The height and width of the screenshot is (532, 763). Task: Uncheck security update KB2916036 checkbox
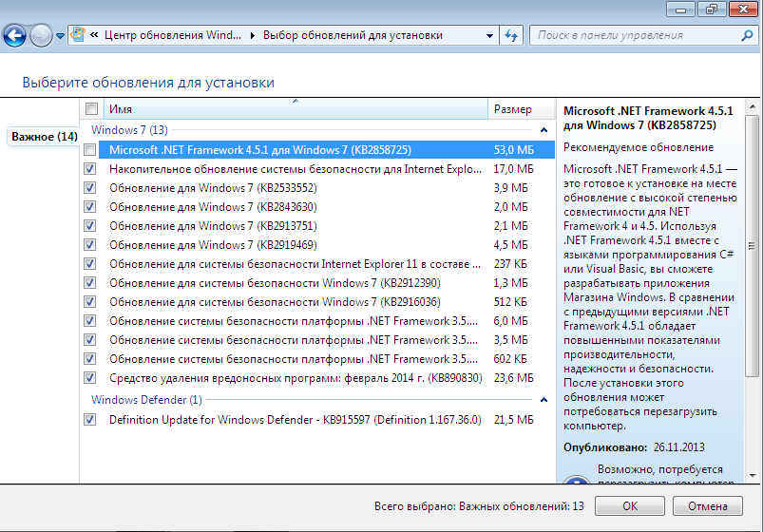click(x=89, y=302)
